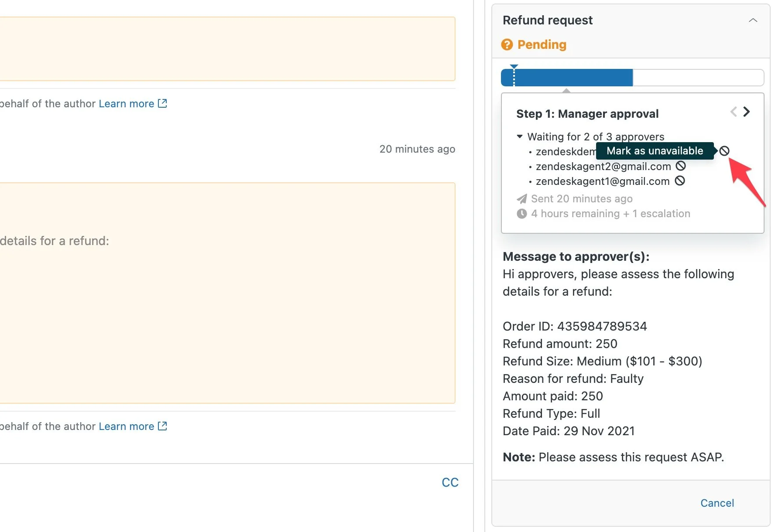Open the upper Learn more link
The image size is (775, 532).
(127, 103)
